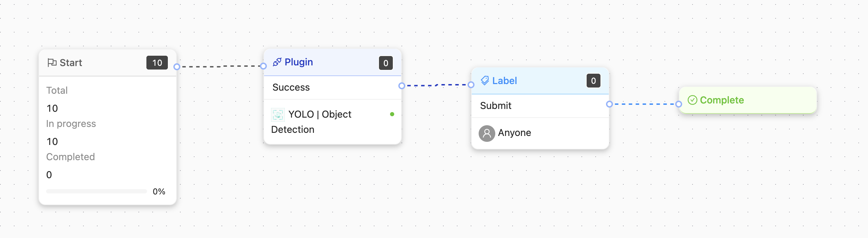Select the Plugin node input connector

point(263,66)
